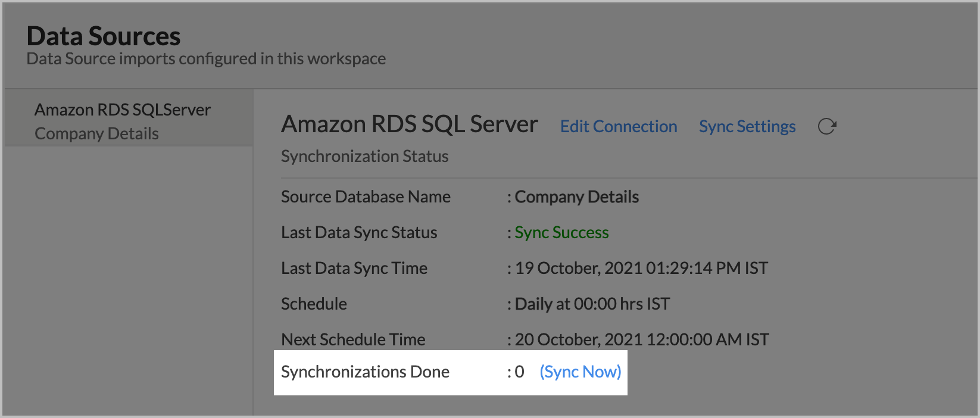Click the Synchronization Status subheading
The width and height of the screenshot is (980, 418).
click(364, 156)
